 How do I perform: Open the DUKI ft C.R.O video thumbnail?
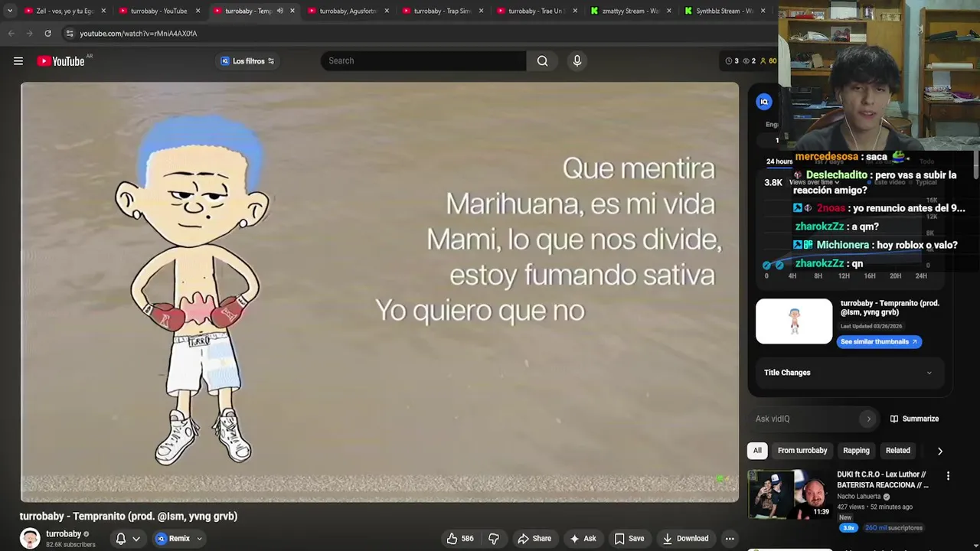pyautogui.click(x=789, y=495)
